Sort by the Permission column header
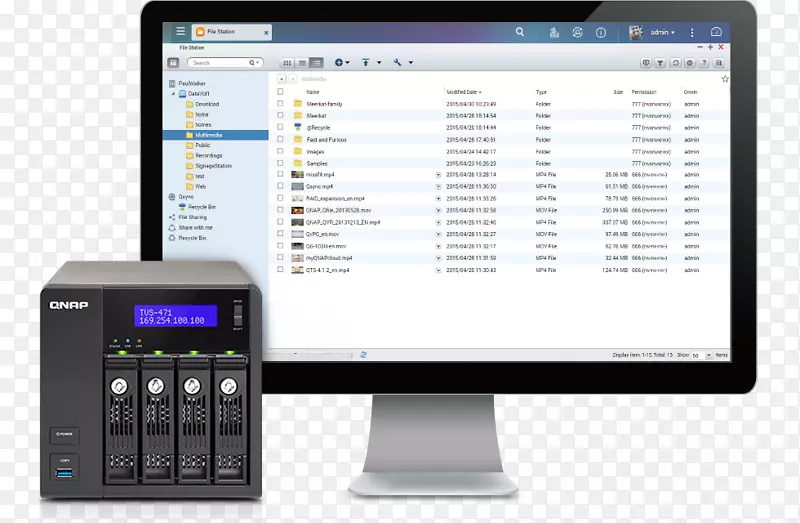 [x=644, y=92]
